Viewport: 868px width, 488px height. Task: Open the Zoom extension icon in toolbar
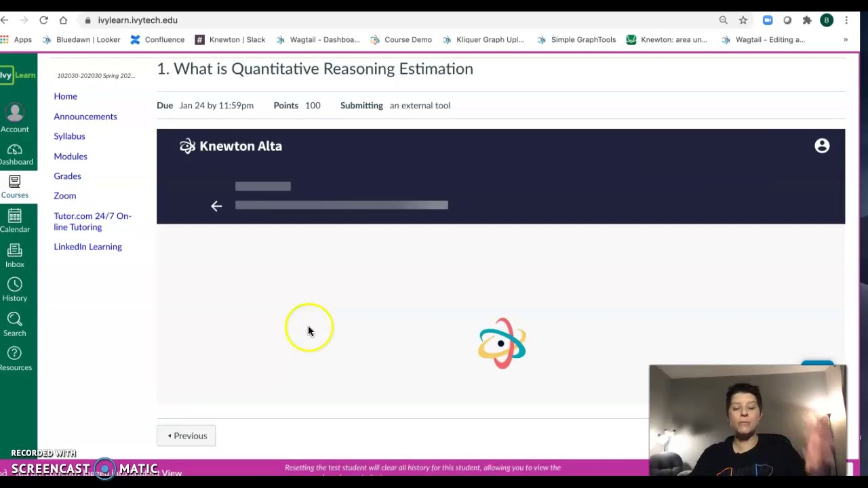click(x=768, y=20)
